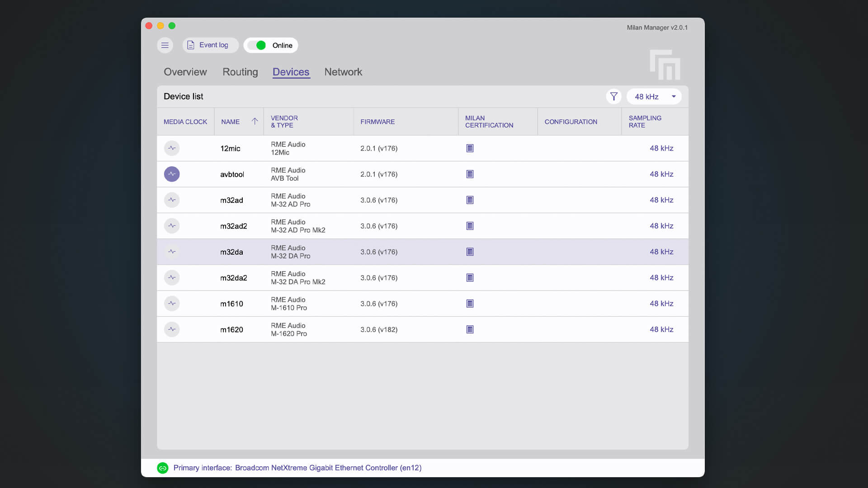Open the hamburger menu button

click(x=165, y=45)
